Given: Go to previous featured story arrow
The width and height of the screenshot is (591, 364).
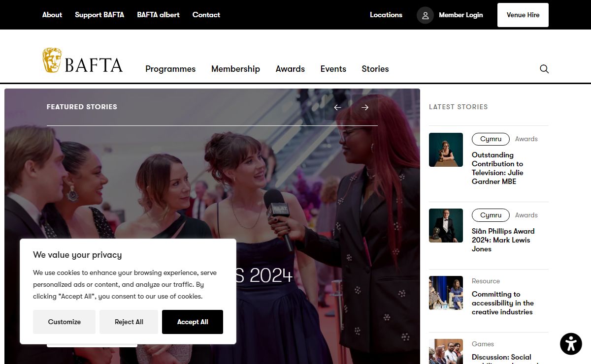Looking at the screenshot, I should [x=337, y=107].
